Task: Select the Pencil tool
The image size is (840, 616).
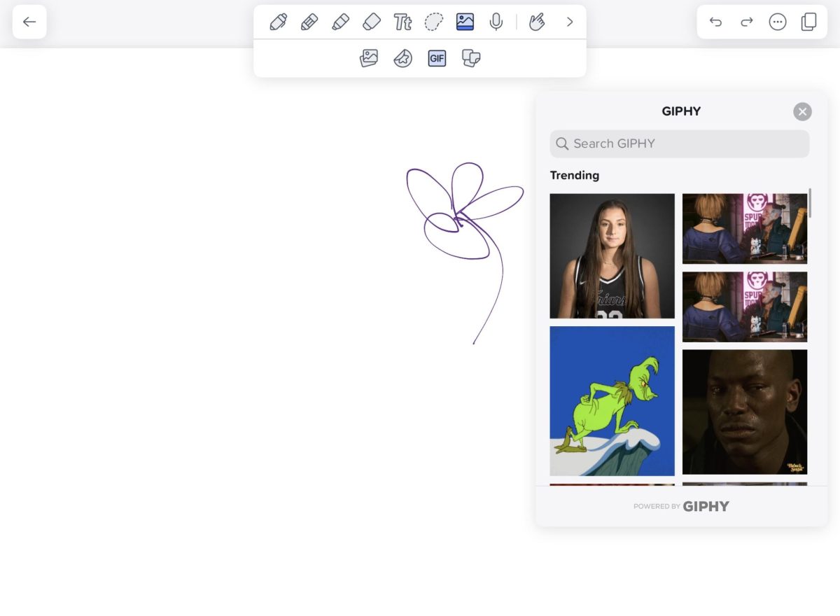Action: (309, 22)
